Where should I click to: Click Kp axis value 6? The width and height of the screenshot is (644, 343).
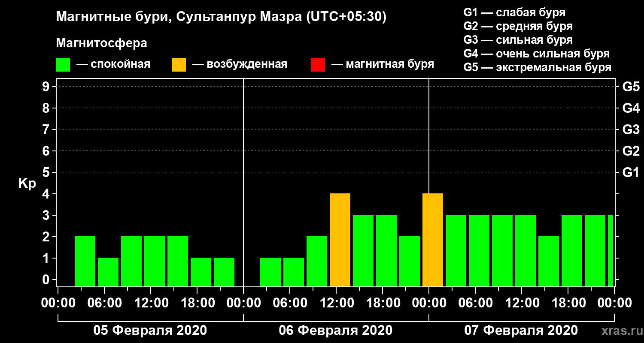(x=47, y=151)
